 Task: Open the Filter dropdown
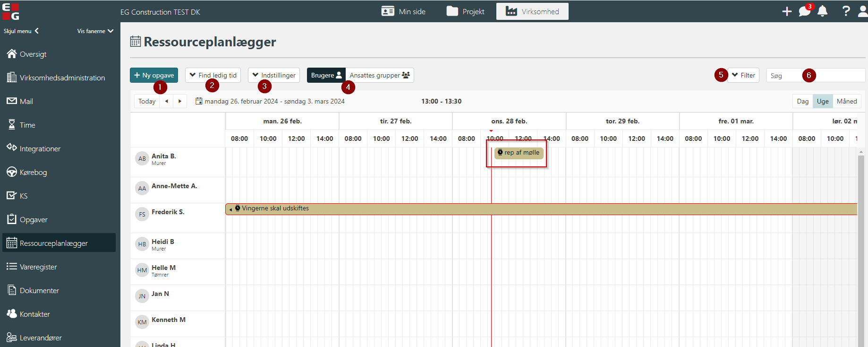pyautogui.click(x=743, y=75)
